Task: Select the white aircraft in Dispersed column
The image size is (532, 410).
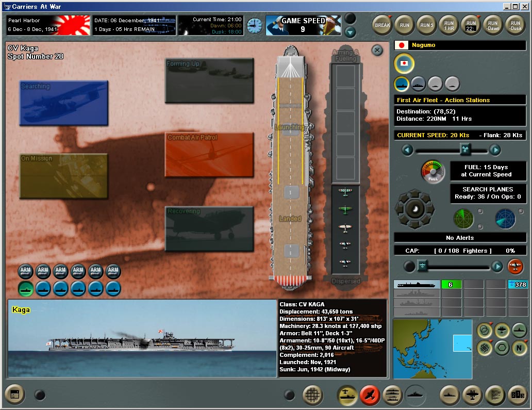Action: [345, 227]
